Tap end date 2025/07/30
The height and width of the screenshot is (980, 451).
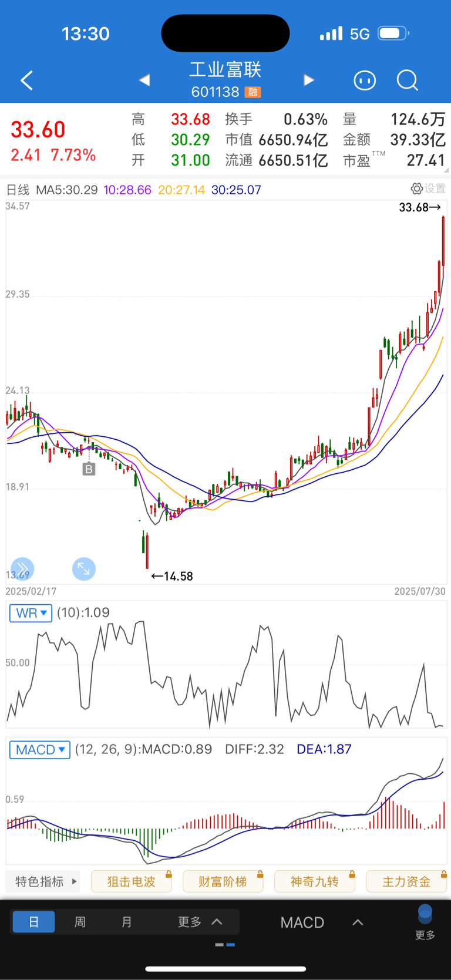point(420,591)
